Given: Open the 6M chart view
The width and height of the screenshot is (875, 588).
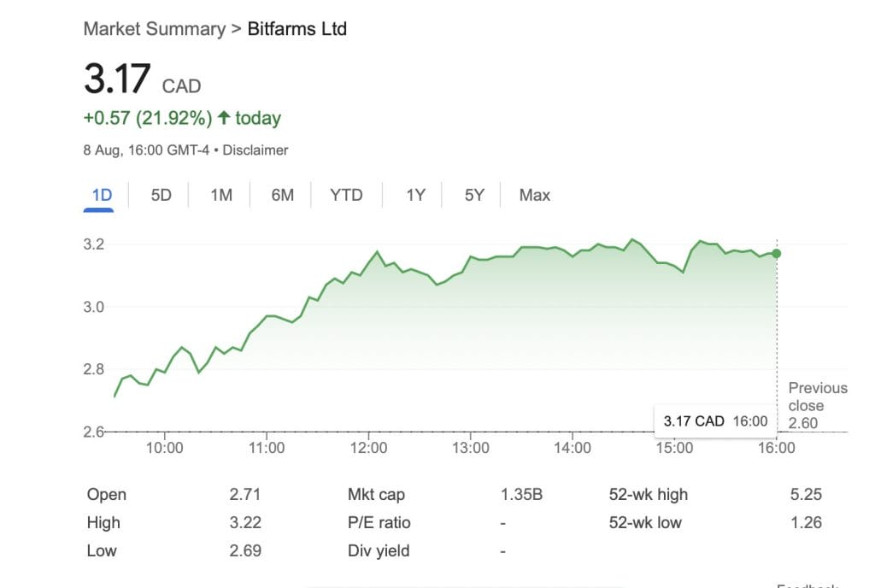Looking at the screenshot, I should pyautogui.click(x=282, y=195).
